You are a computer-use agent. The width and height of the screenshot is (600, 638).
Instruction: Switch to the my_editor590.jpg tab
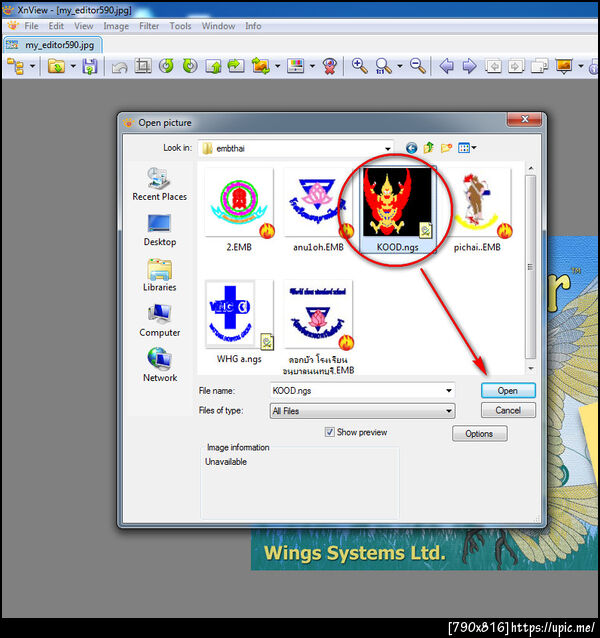tap(53, 45)
